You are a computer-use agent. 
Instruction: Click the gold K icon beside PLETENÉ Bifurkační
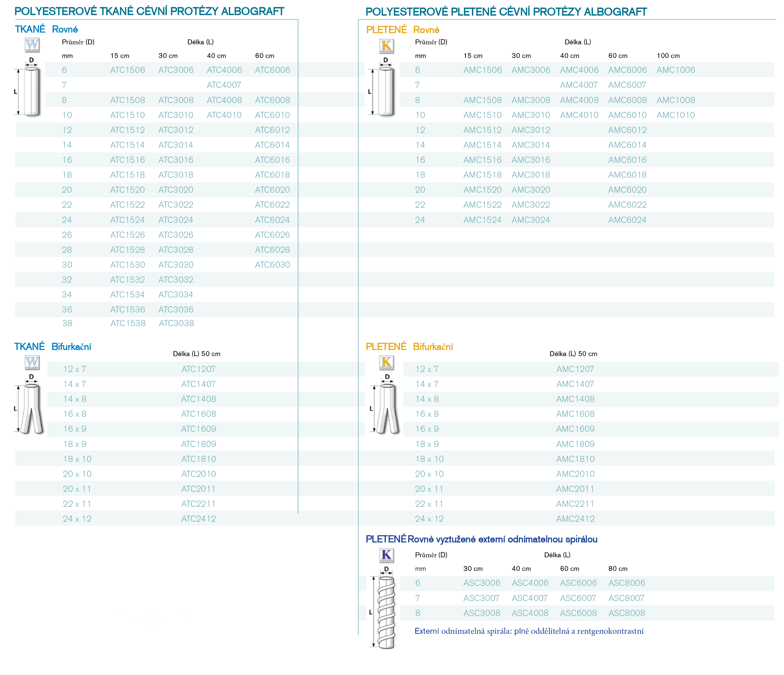tap(386, 362)
